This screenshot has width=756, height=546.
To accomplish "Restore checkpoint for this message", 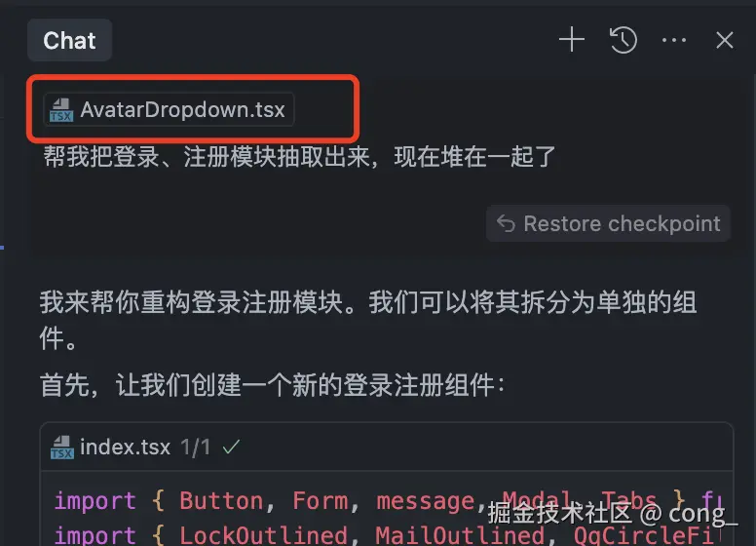I will point(609,224).
